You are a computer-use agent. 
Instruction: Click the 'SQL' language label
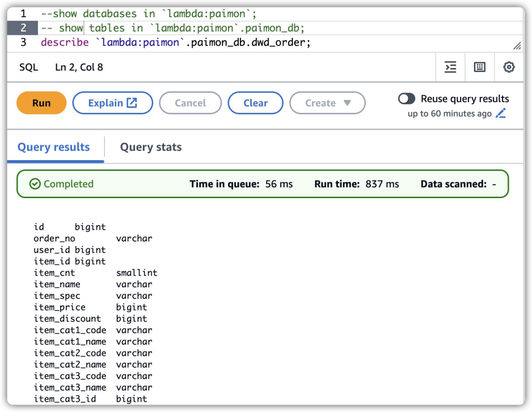click(x=29, y=67)
